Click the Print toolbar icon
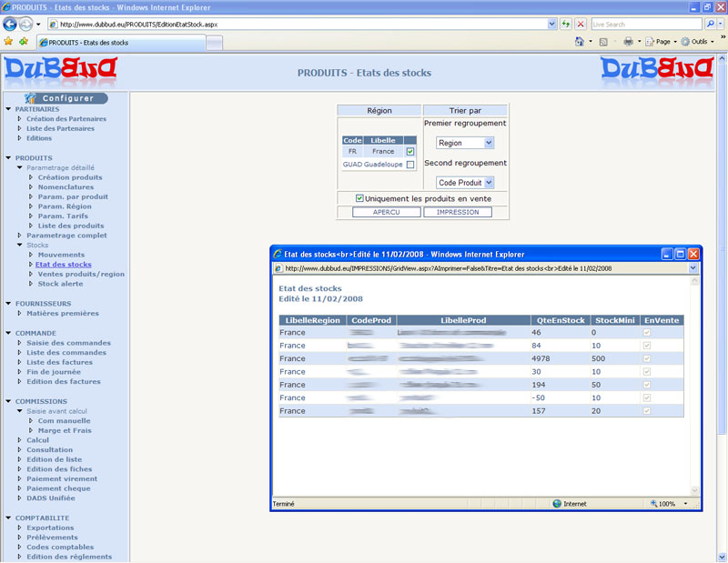This screenshot has width=728, height=563. coord(628,42)
